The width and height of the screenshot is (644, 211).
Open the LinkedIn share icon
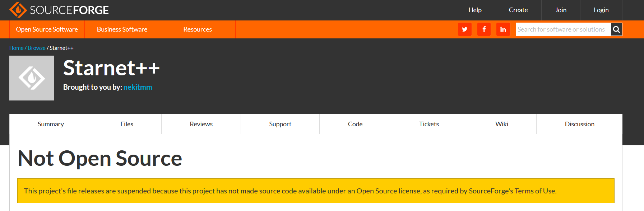click(503, 29)
